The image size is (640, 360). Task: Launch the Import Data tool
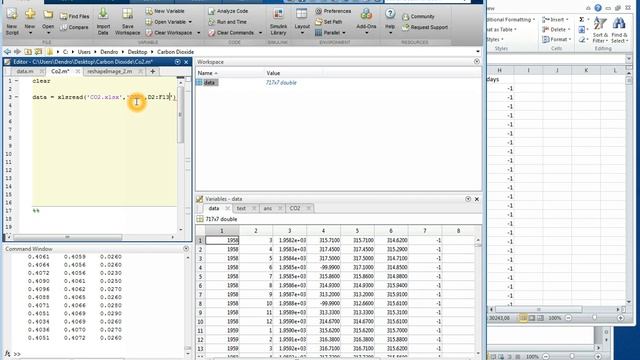[x=103, y=21]
